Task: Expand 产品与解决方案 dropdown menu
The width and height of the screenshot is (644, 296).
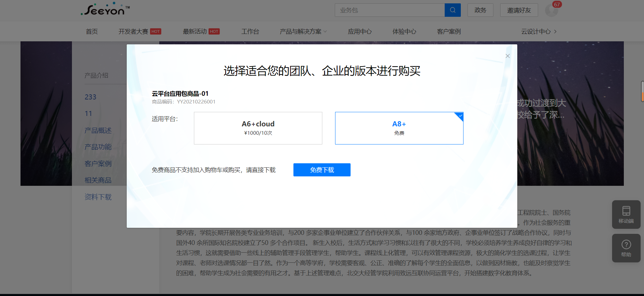Action: [x=303, y=31]
